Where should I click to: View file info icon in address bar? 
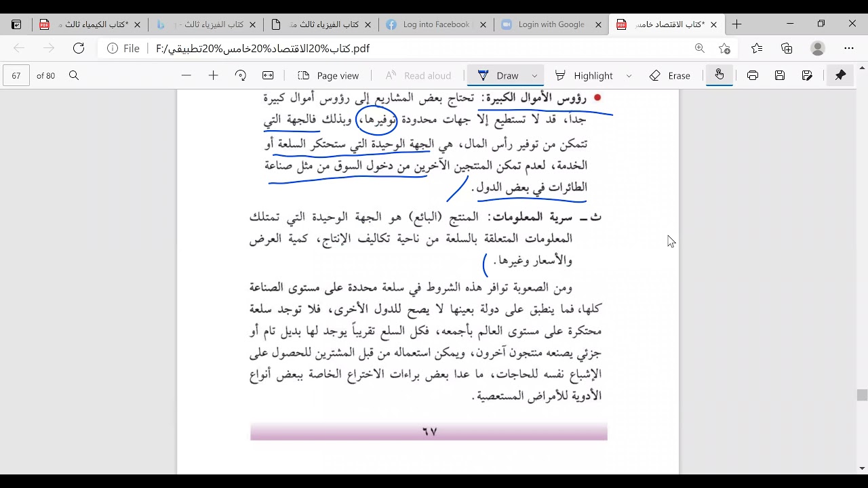113,48
